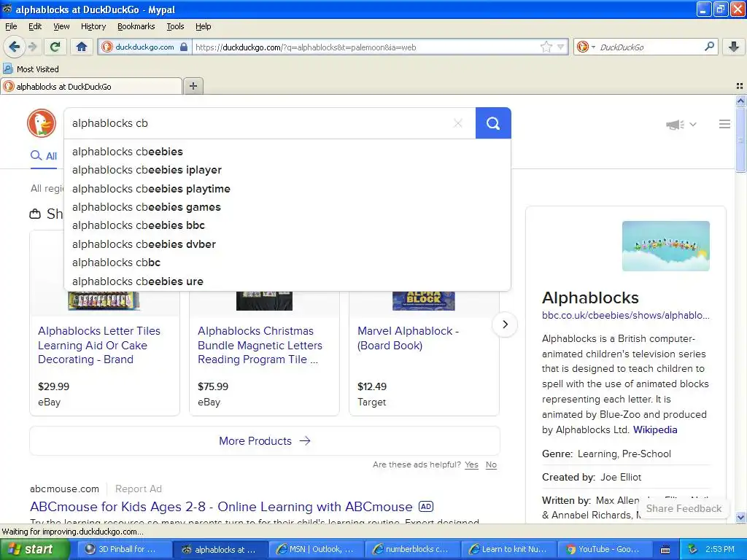Choose suggestion 'alphablocks cbeebies games'

pyautogui.click(x=287, y=207)
